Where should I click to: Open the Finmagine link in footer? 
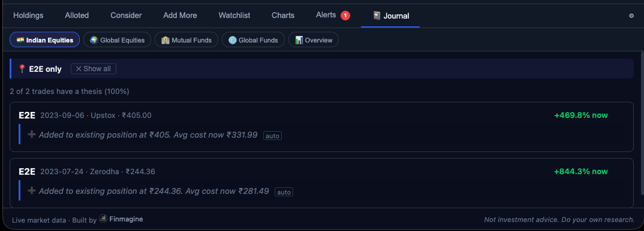point(126,219)
